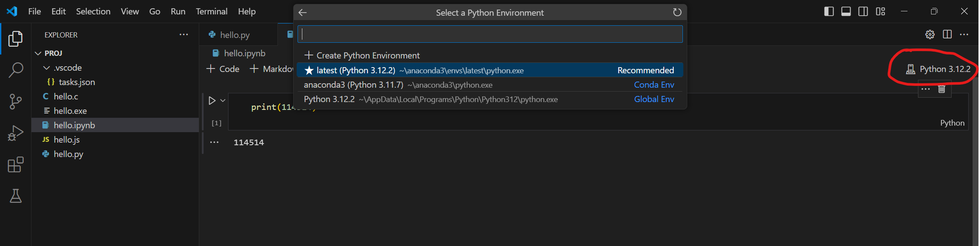
Task: Click the environment search input field
Action: point(489,34)
